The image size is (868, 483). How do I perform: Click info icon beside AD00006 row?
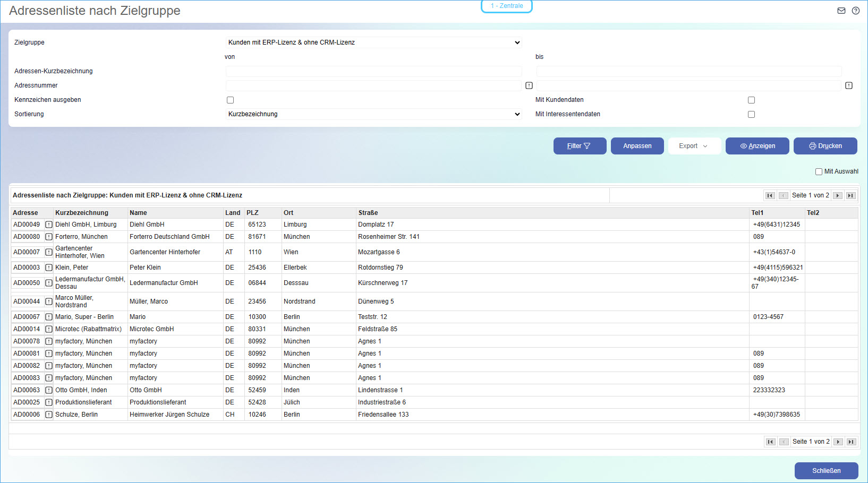(x=49, y=415)
